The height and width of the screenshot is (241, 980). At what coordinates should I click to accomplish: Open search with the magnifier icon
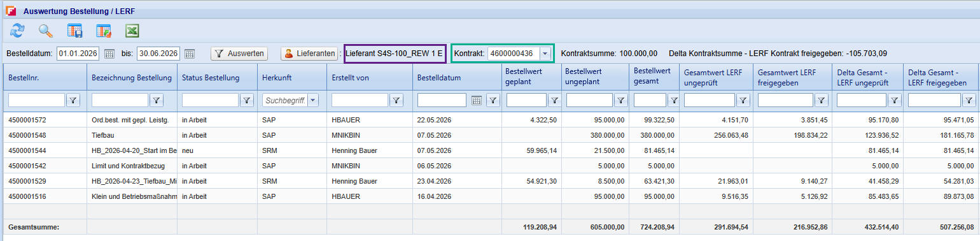pos(46,30)
